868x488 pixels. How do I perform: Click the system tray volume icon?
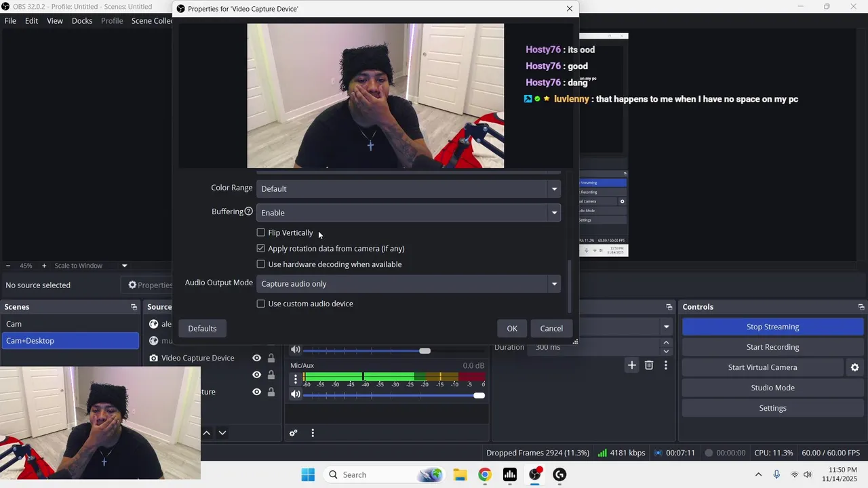pos(808,474)
